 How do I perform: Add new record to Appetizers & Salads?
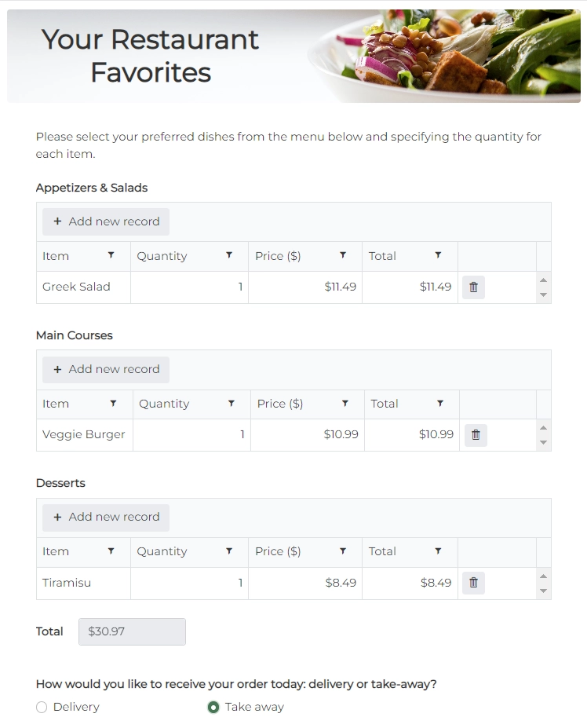[x=106, y=221]
